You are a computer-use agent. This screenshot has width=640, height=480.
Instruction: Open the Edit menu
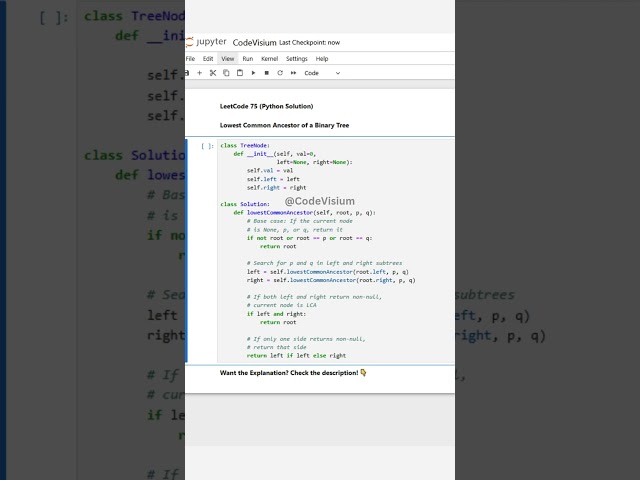pos(208,59)
